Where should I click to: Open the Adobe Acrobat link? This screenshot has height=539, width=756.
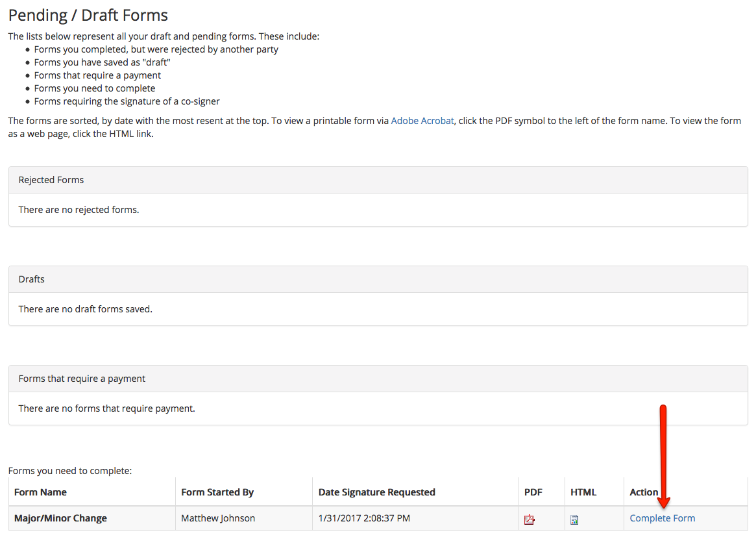click(422, 121)
